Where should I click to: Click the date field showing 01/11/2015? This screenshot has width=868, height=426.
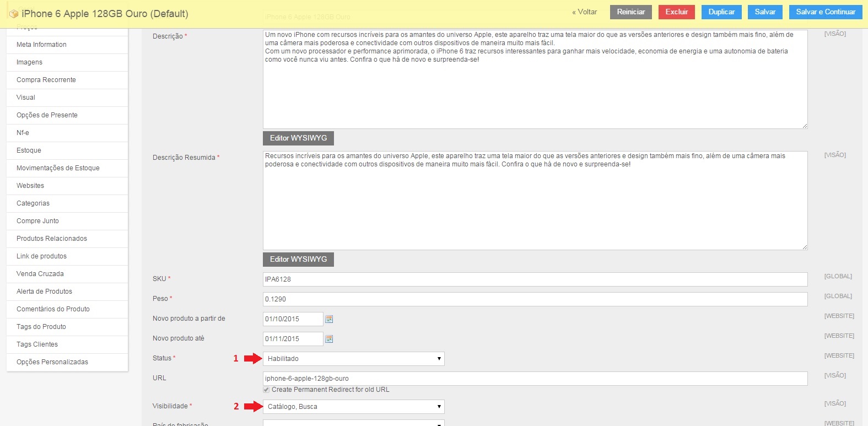293,339
